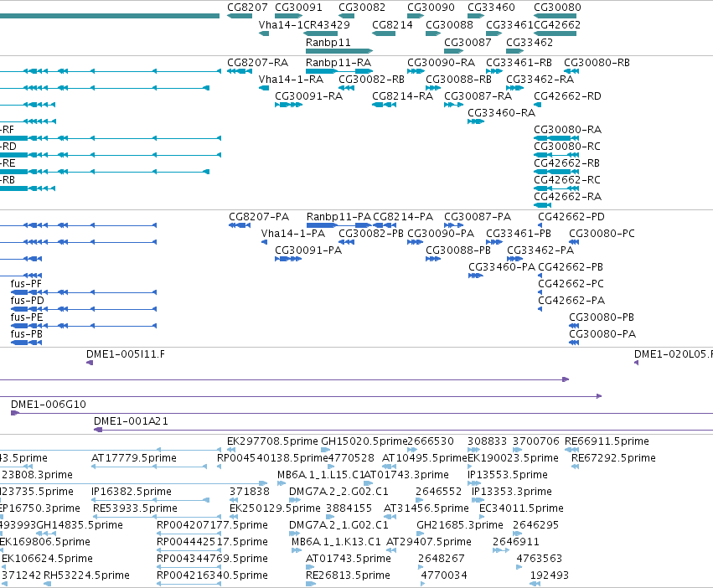
Task: Click the fus-PD protein label
Action: [x=28, y=301]
